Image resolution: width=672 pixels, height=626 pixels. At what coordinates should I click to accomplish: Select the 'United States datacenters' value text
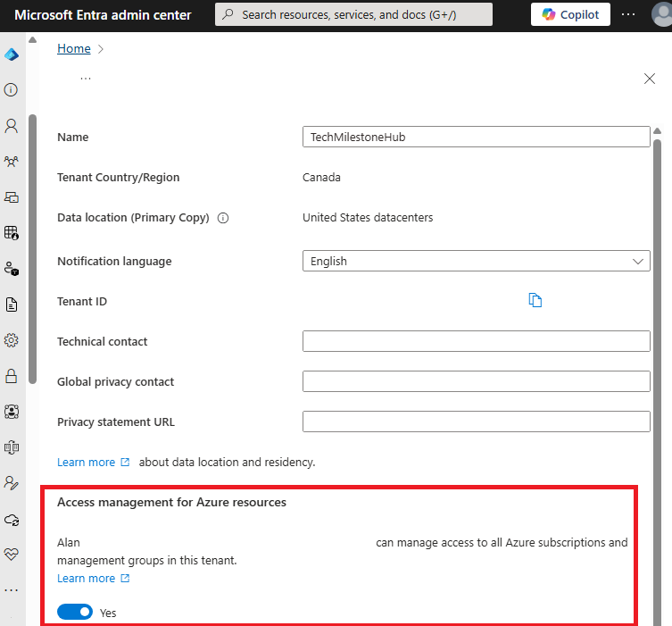(368, 218)
